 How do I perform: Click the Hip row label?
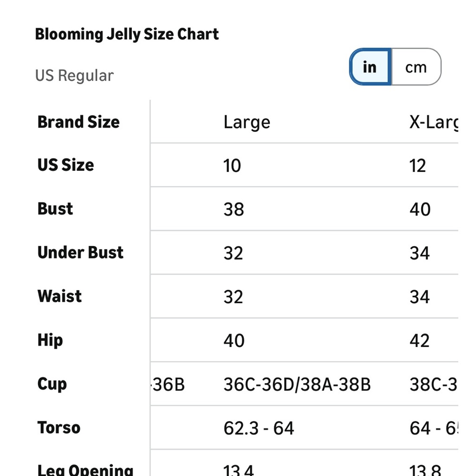click(50, 340)
